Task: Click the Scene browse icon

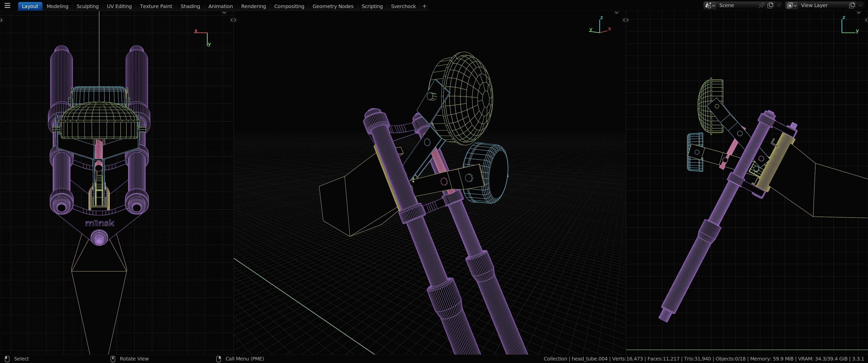Action: coord(710,5)
